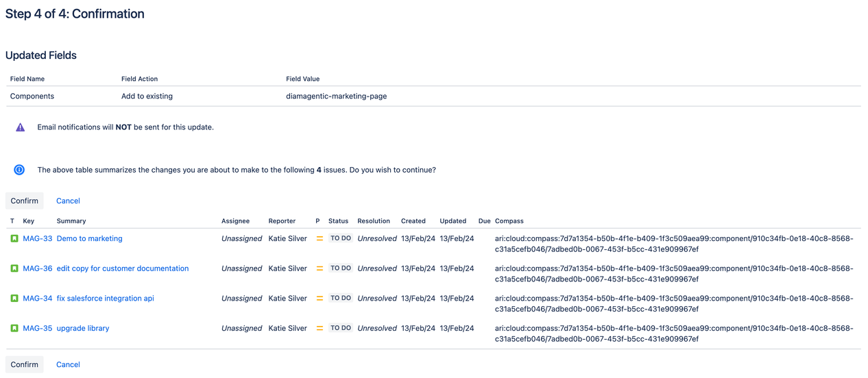The image size is (868, 378).
Task: Click the Compass ARI value for MAG-36
Action: (x=674, y=274)
